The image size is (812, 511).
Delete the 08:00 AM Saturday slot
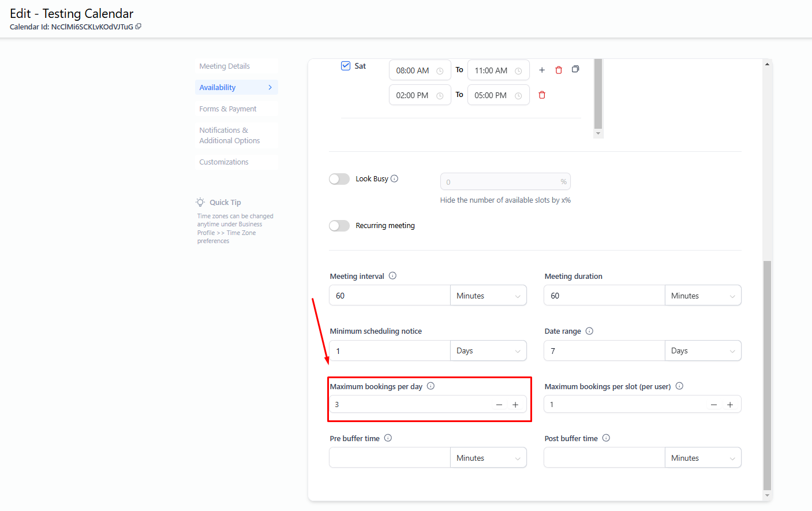[x=559, y=70]
